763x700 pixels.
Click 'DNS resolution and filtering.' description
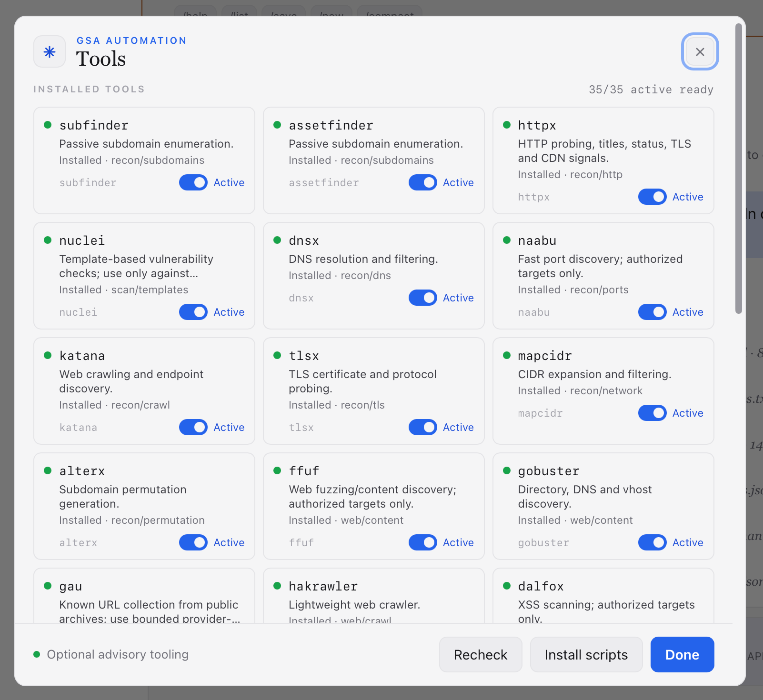click(363, 259)
